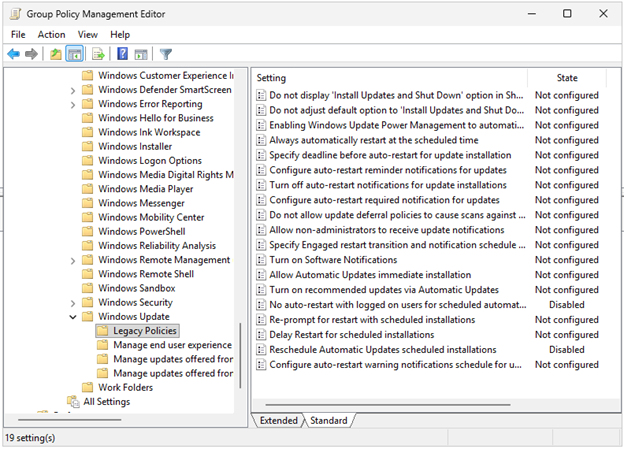Click the Export List toolbar icon
624x449 pixels.
[99, 54]
